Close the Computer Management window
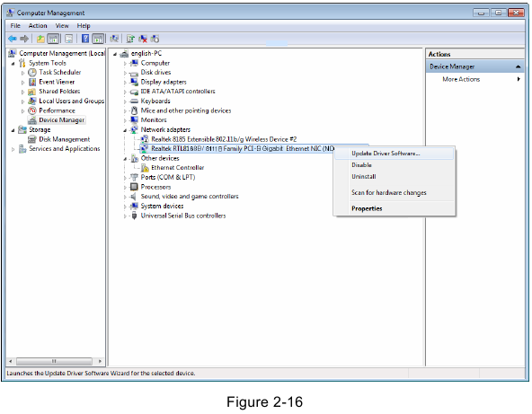 pyautogui.click(x=517, y=13)
